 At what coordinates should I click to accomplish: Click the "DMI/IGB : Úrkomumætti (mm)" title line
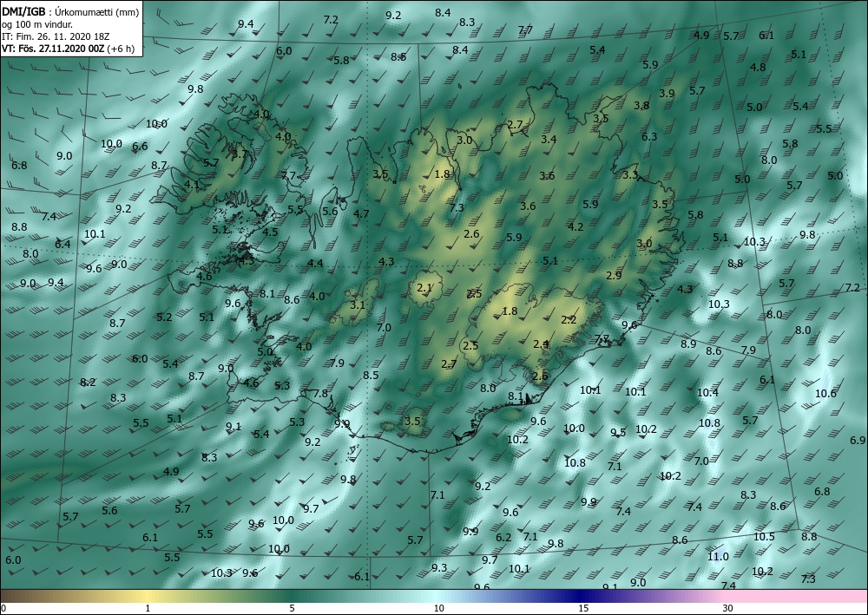click(x=70, y=11)
